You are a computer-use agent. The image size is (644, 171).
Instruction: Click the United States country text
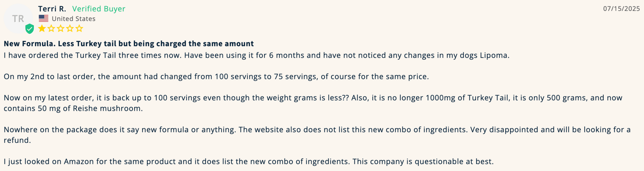tap(73, 19)
